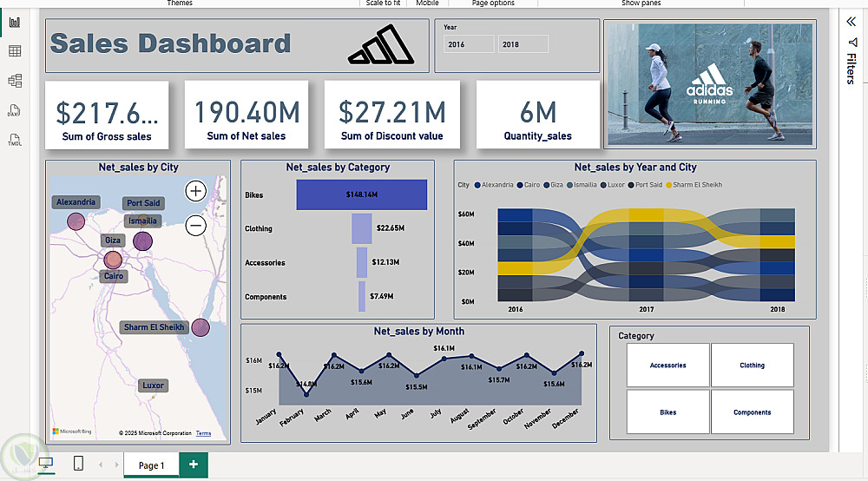The height and width of the screenshot is (481, 868).
Task: Select Sharm El Sheikh legend marker
Action: click(668, 185)
